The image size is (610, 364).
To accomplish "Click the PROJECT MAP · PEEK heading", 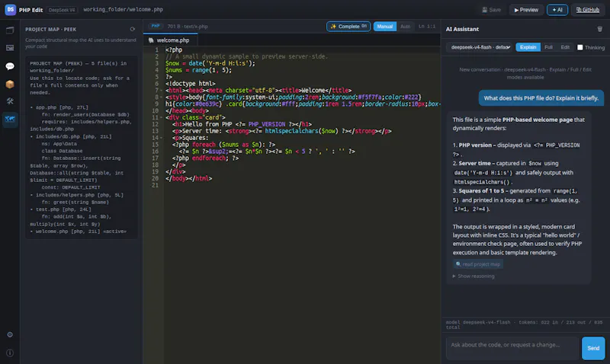I will coord(50,29).
